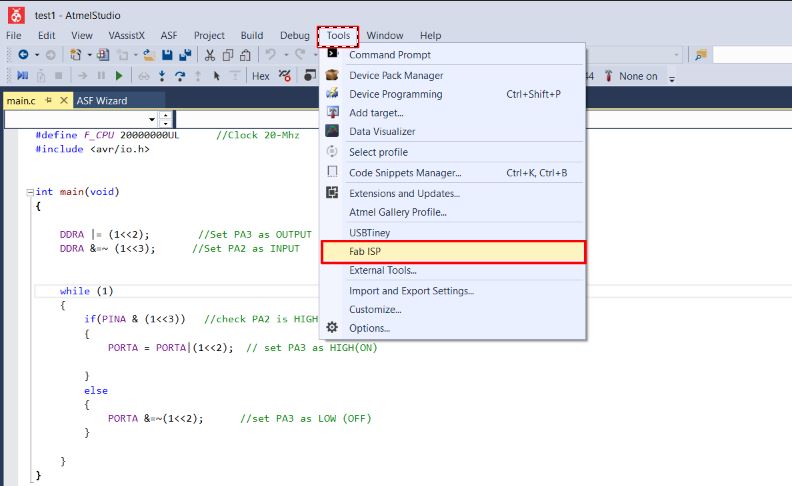Save the file with the floppy icon
The width and height of the screenshot is (792, 486).
click(x=167, y=55)
